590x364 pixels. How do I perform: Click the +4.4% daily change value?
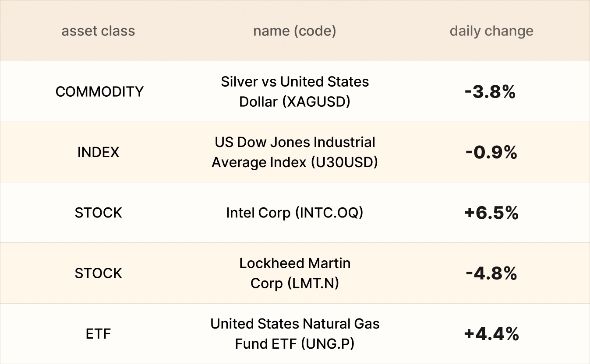[x=491, y=334]
